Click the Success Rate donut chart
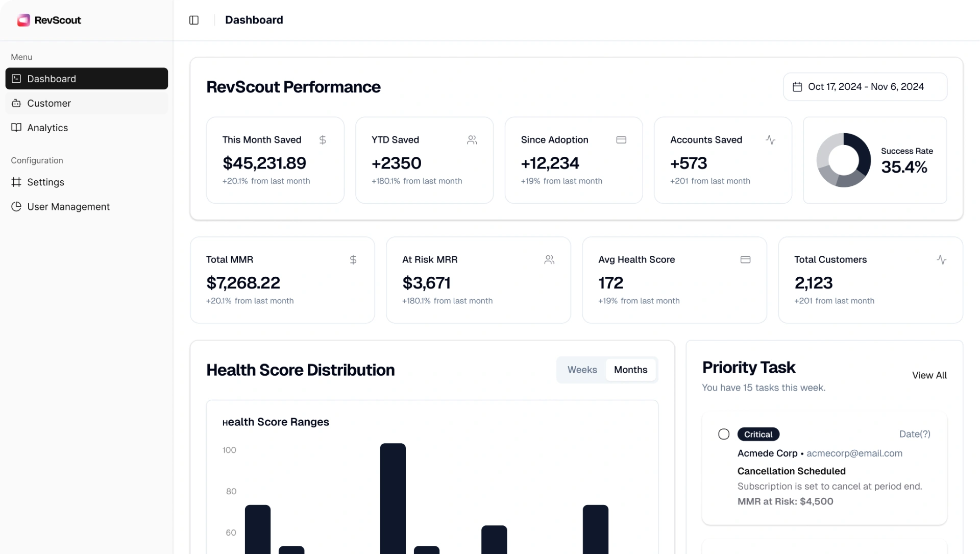Image resolution: width=980 pixels, height=554 pixels. (x=843, y=160)
